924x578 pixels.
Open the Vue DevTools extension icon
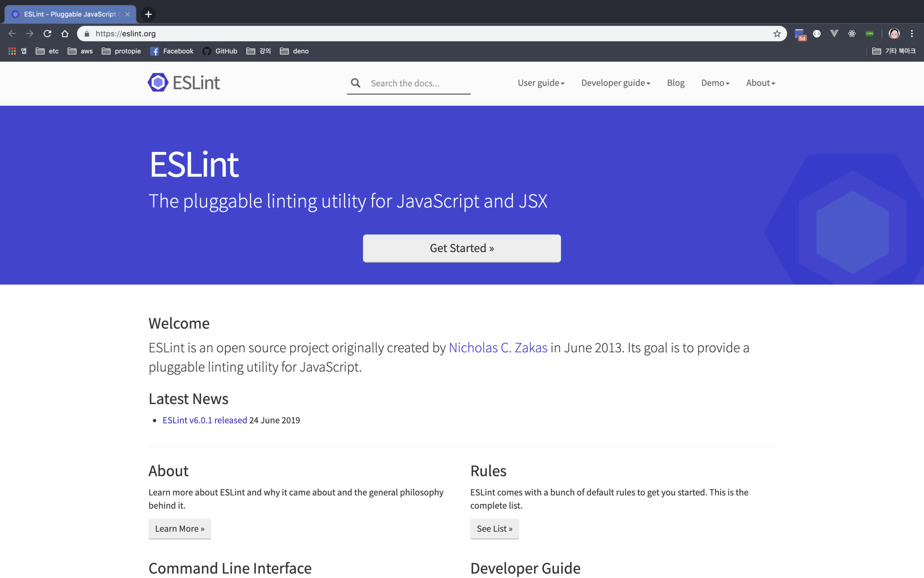[834, 33]
